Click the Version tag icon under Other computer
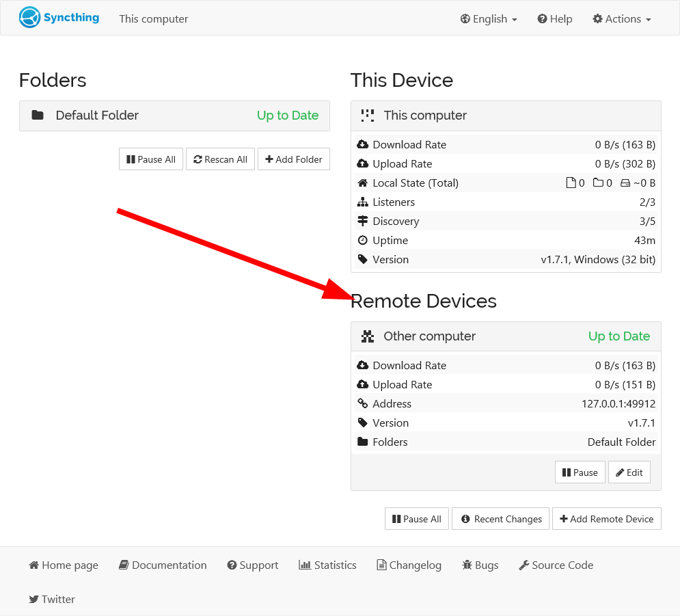Viewport: 680px width, 616px height. point(362,423)
